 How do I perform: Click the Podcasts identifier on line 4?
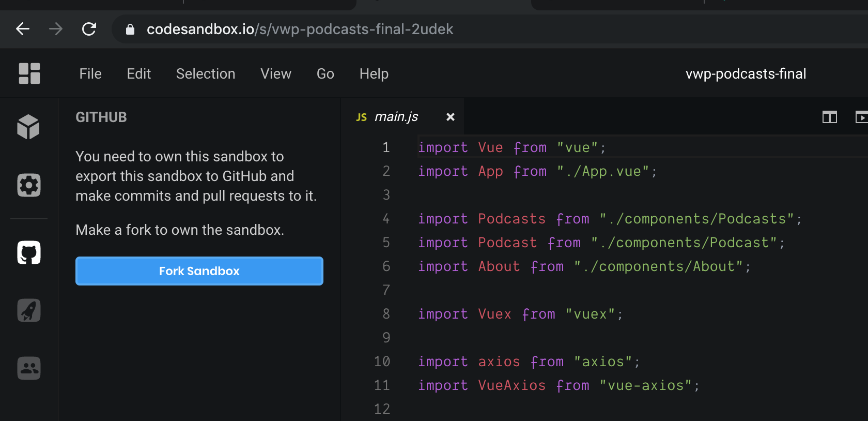coord(512,219)
